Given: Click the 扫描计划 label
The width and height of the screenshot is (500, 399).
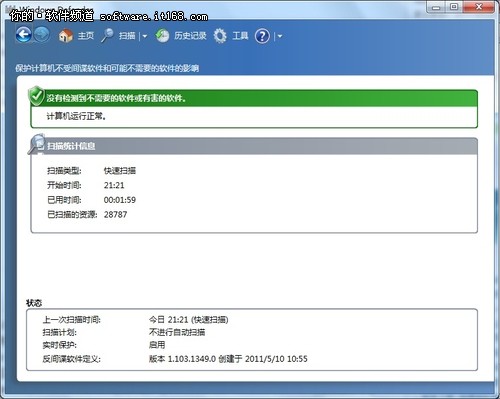Looking at the screenshot, I should 60,332.
